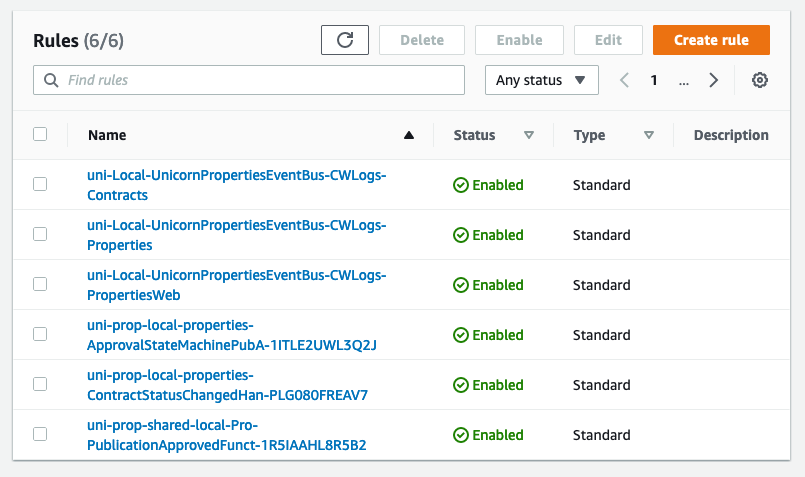Viewport: 805px width, 477px height.
Task: Sort rules by Type column arrow
Action: pos(649,135)
